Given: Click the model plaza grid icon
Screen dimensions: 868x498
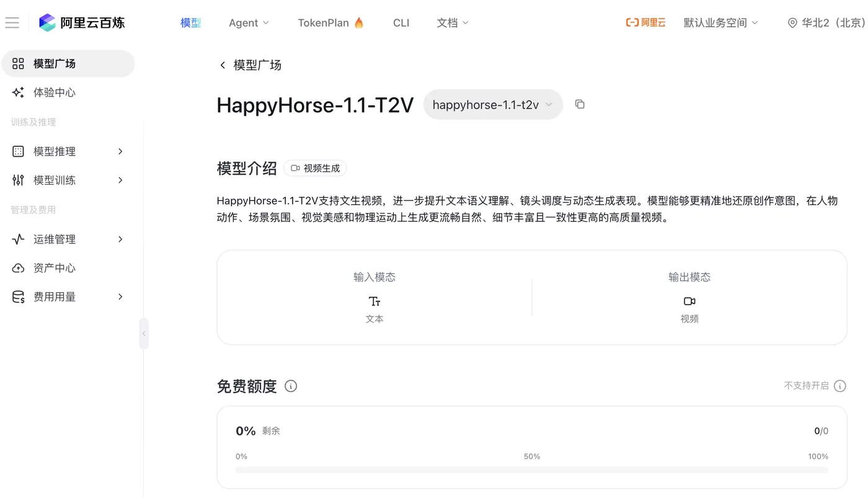Looking at the screenshot, I should (18, 63).
